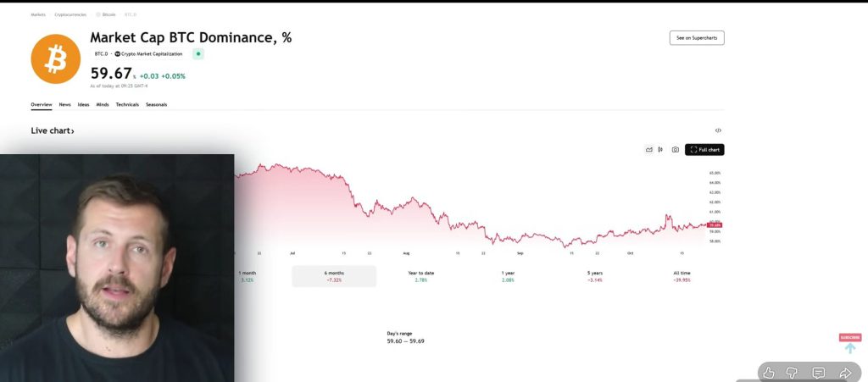Like the video with thumbs up
Viewport: 868px width, 382px height.
[769, 373]
